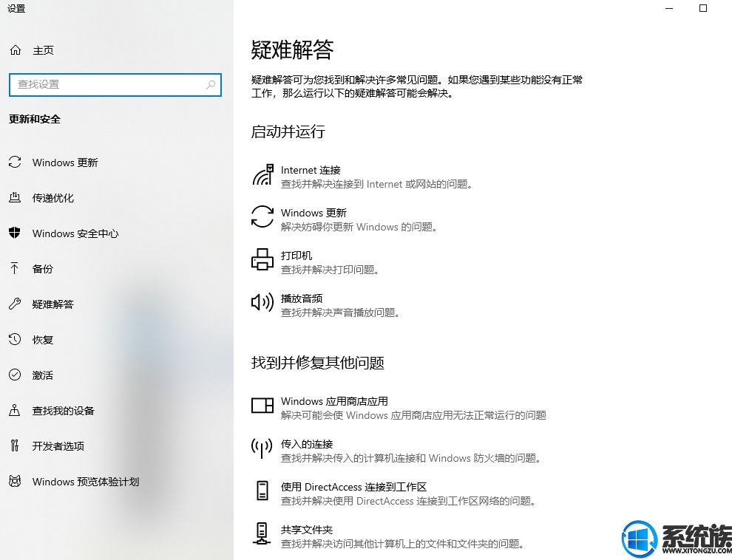Viewport: 732px width, 560px height.
Task: Click the Windows 应用商店应用 window icon
Action: (x=262, y=405)
